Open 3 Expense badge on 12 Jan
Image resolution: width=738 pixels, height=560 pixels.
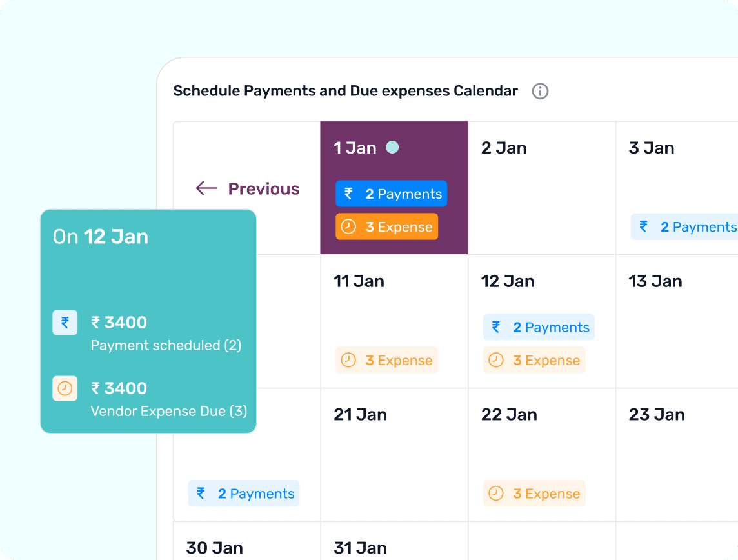click(x=534, y=361)
